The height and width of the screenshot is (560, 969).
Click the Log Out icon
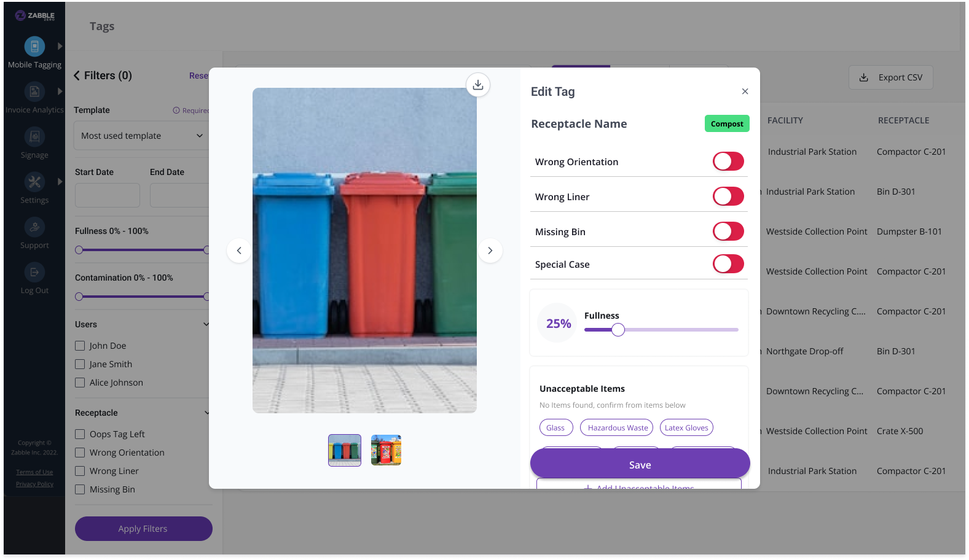click(x=34, y=272)
